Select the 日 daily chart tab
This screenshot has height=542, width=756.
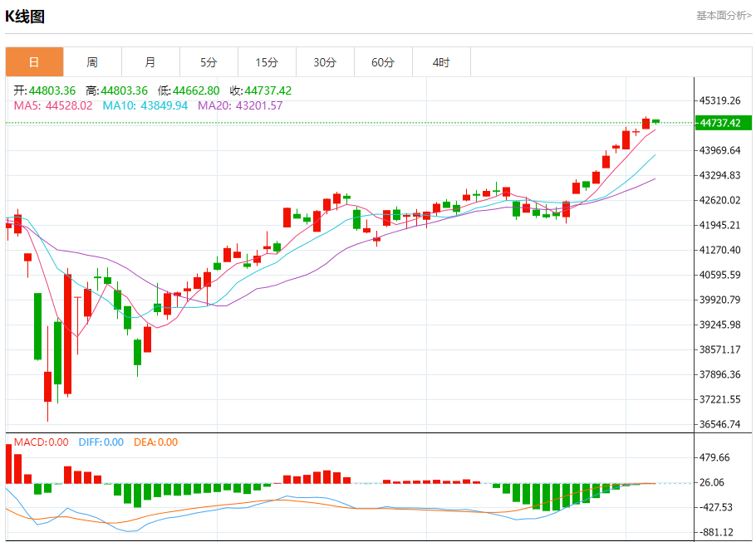(34, 61)
